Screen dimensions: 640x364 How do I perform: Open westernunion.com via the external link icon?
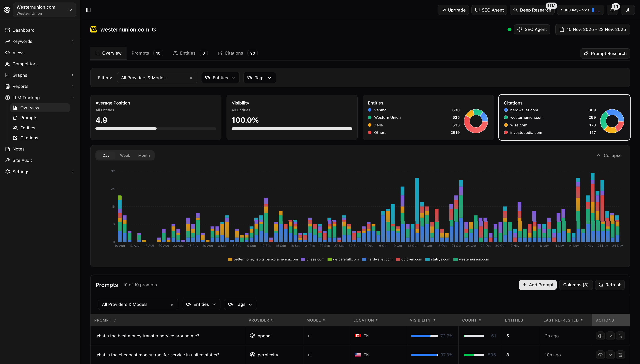point(154,29)
